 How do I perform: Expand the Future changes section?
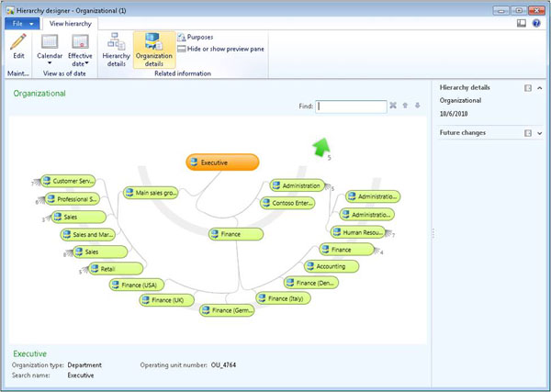tap(539, 133)
